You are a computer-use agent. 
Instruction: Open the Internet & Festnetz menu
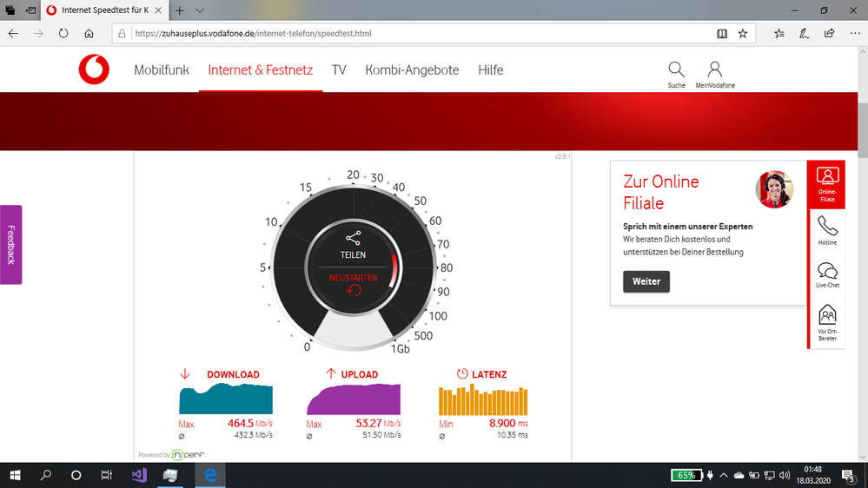260,70
